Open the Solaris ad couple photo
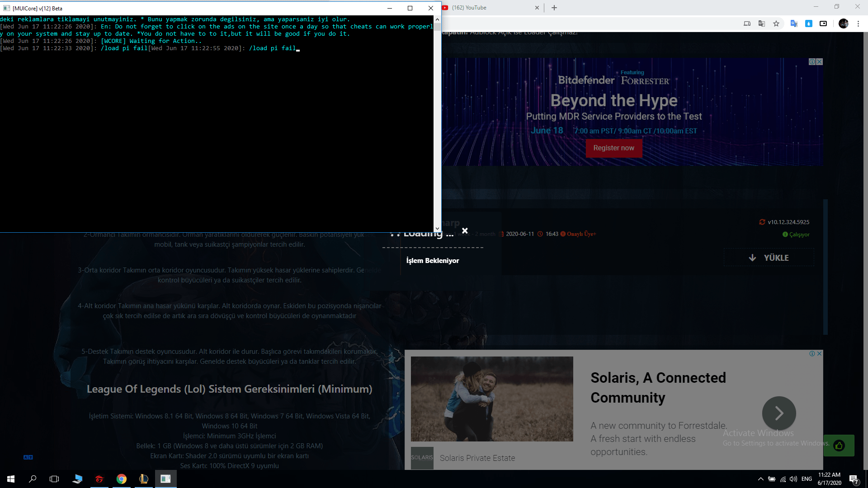Image resolution: width=868 pixels, height=488 pixels. (x=492, y=399)
